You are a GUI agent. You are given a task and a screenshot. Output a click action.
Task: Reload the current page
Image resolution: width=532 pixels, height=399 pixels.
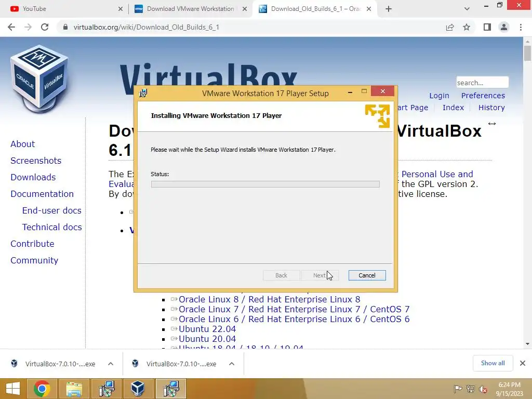[45, 27]
